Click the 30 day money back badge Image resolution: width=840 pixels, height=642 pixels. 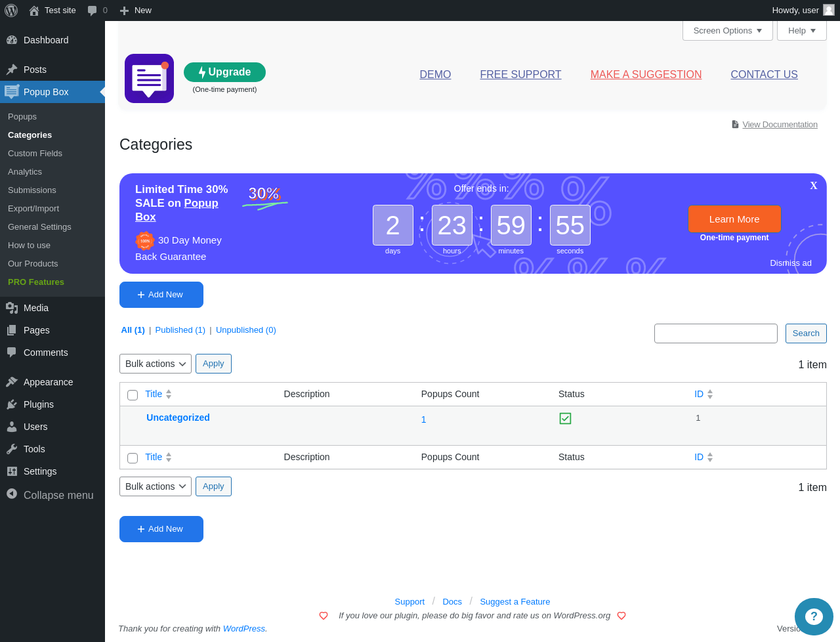tap(145, 241)
